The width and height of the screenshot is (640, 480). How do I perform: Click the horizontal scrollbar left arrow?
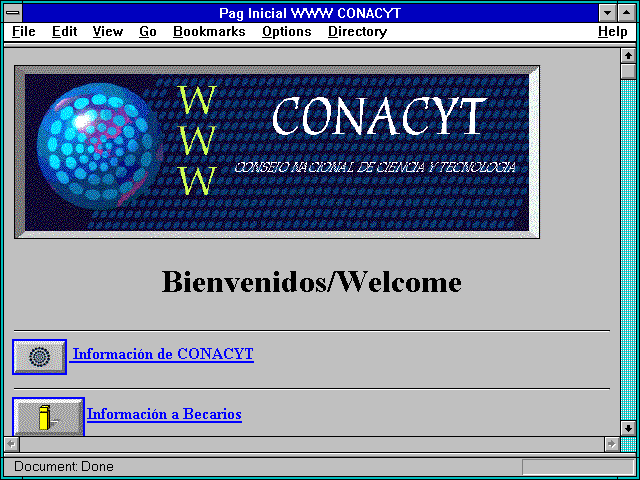[12, 444]
